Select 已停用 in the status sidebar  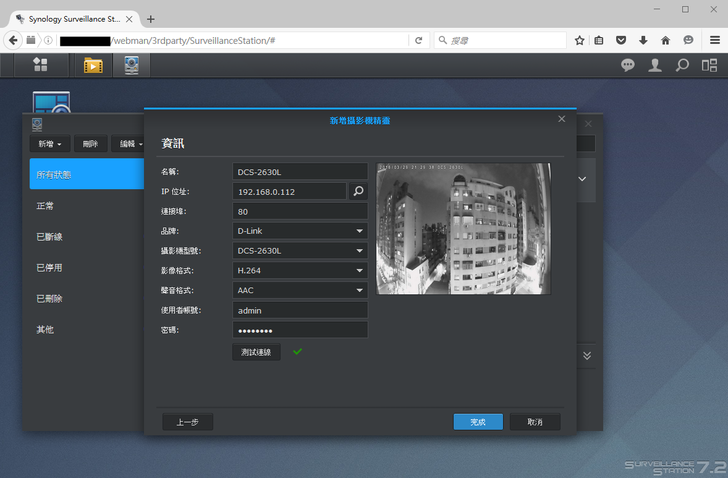click(50, 267)
